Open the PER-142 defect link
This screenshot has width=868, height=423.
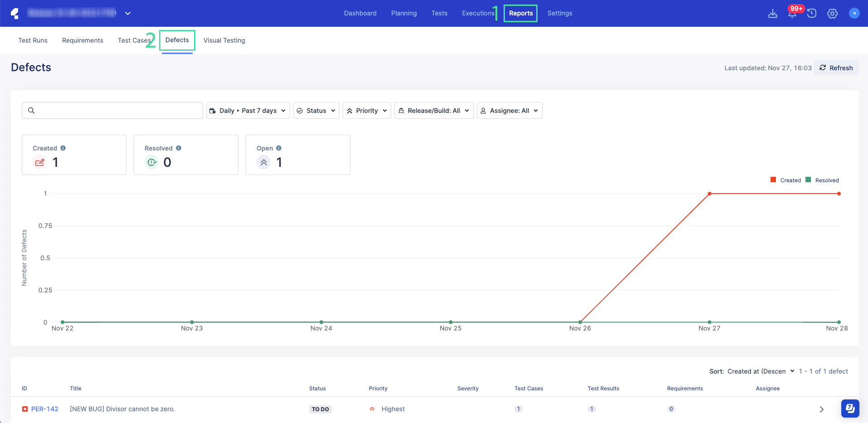point(45,409)
